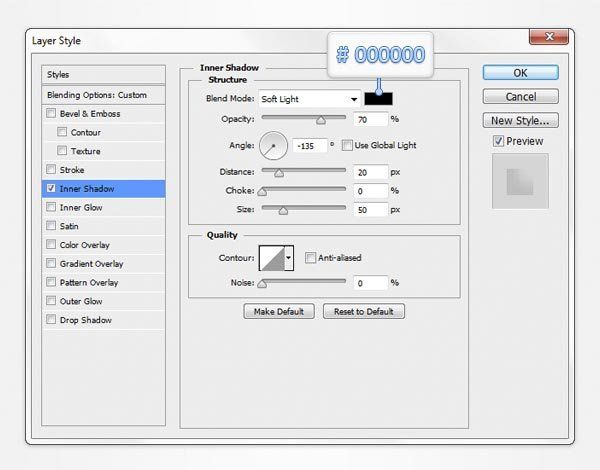This screenshot has width=600, height=470.
Task: Select the Inner Shadow style row
Action: (x=103, y=189)
